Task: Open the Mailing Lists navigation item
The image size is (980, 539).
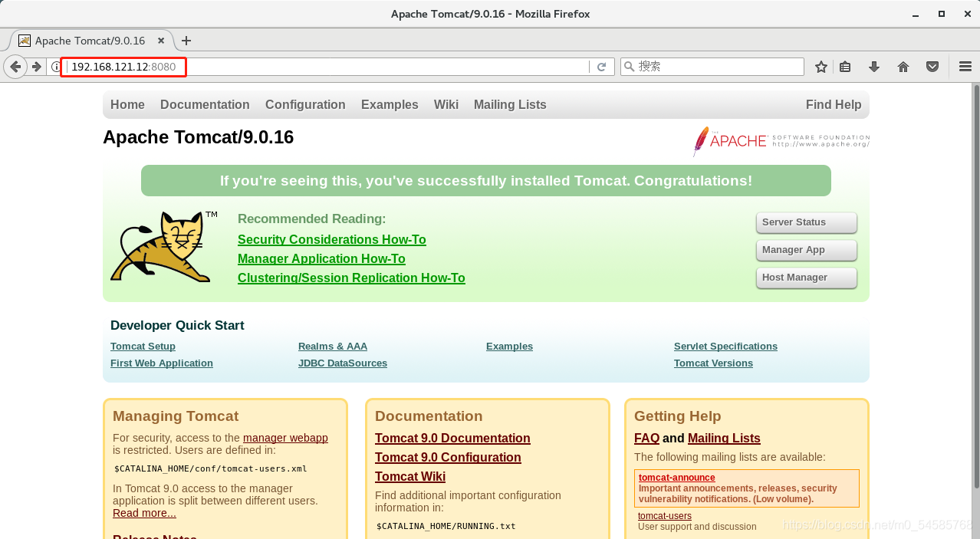Action: (510, 104)
